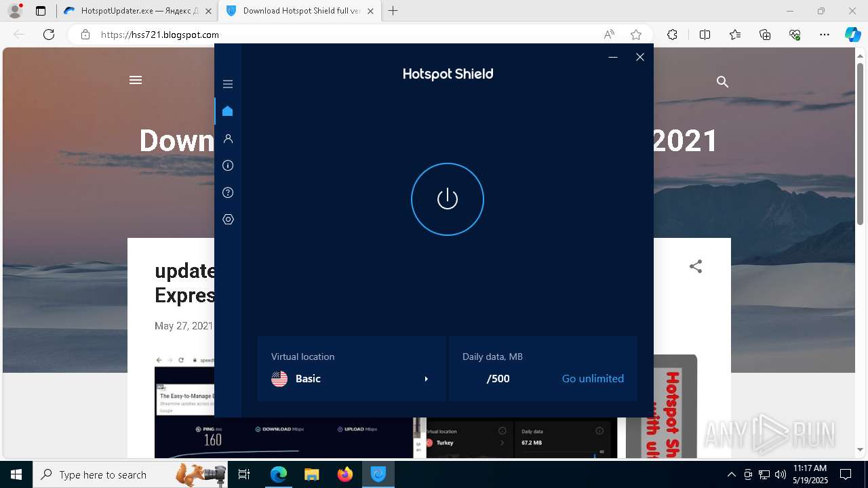Open Hotspot Shield hamburger menu
868x488 pixels.
point(228,84)
